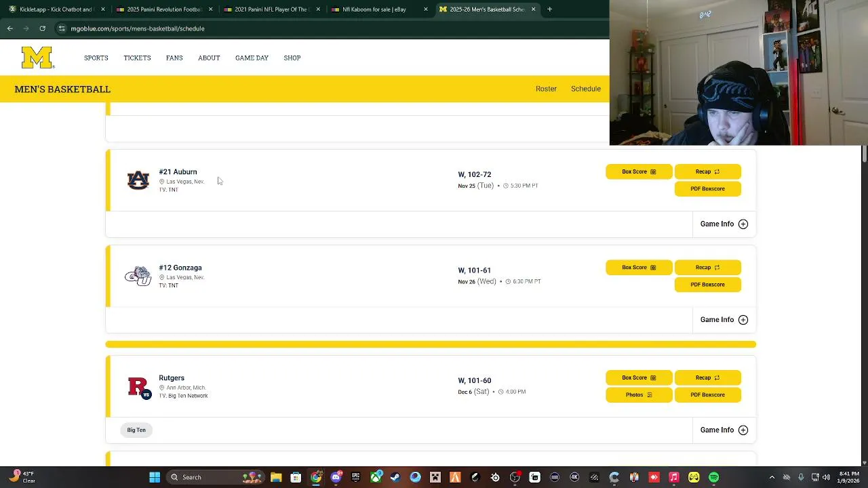This screenshot has width=868, height=488.
Task: Open the ABOUT menu
Action: 209,58
